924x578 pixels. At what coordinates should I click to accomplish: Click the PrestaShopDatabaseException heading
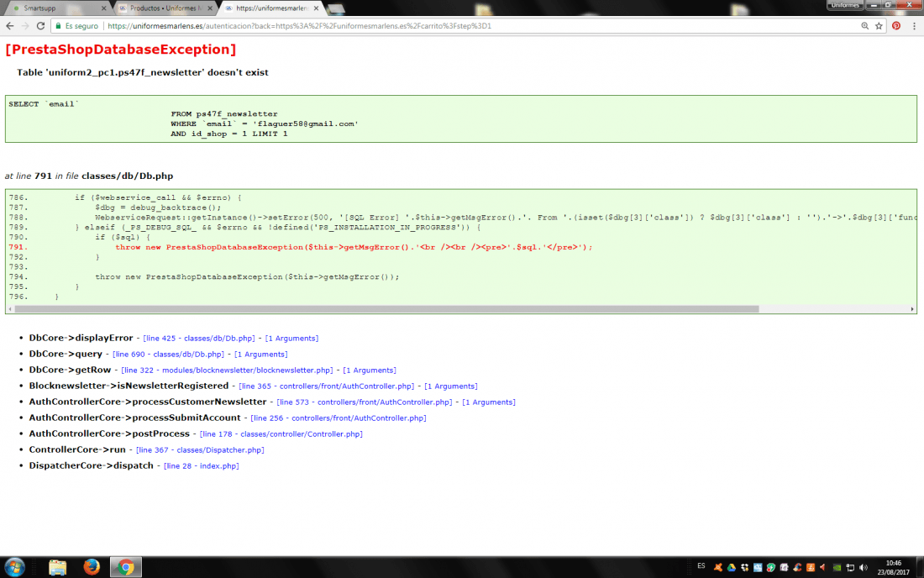point(121,50)
